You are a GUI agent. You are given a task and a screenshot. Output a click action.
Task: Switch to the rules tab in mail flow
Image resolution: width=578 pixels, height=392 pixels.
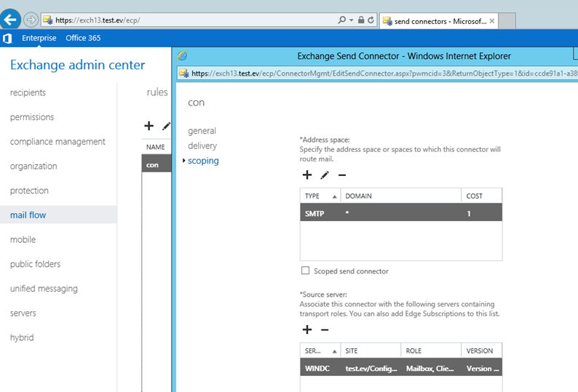(x=157, y=92)
